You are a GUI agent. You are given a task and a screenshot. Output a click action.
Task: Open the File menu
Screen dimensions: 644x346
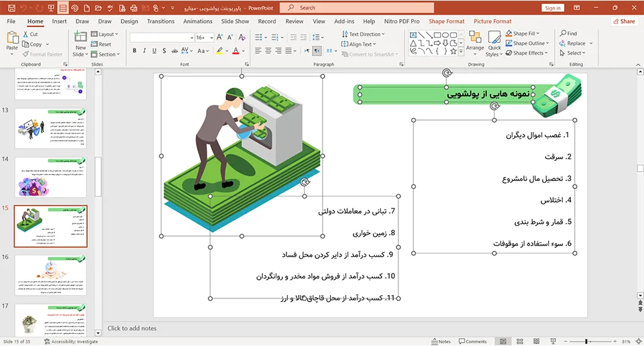[x=11, y=21]
